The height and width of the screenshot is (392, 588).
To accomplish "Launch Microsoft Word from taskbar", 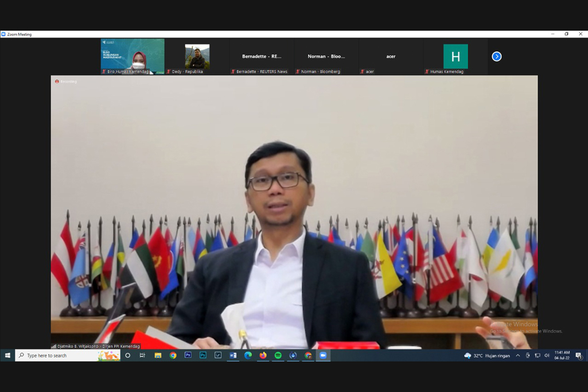I will click(x=233, y=355).
